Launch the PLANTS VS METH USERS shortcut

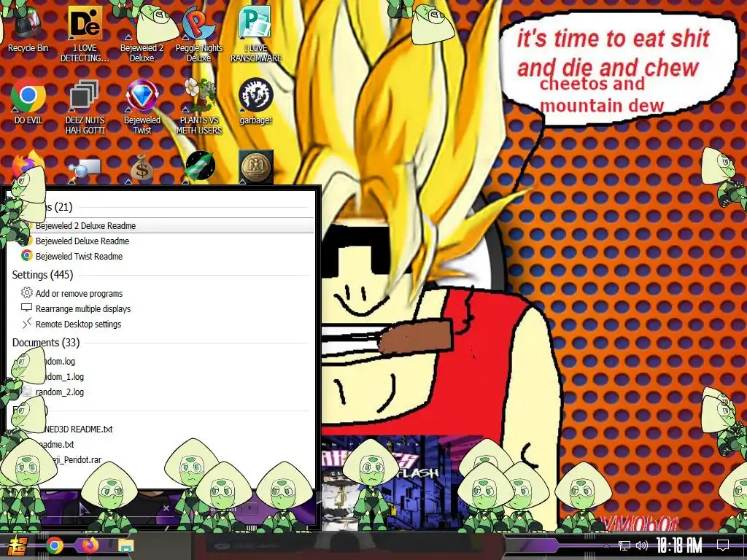tap(198, 106)
